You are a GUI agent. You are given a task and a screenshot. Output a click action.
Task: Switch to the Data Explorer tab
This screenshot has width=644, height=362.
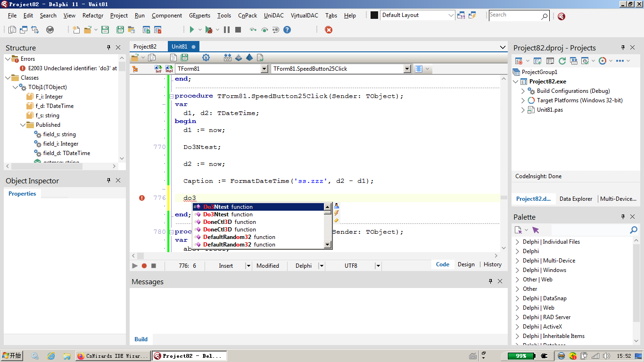576,199
